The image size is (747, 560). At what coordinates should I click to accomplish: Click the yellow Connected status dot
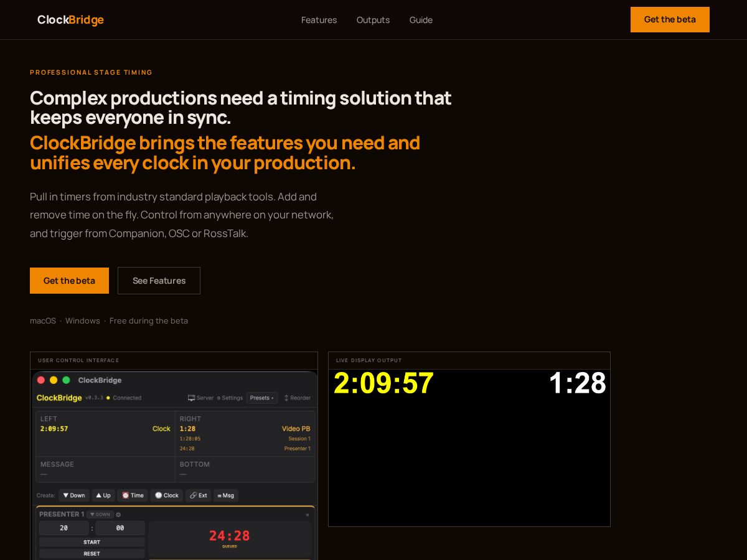(108, 398)
